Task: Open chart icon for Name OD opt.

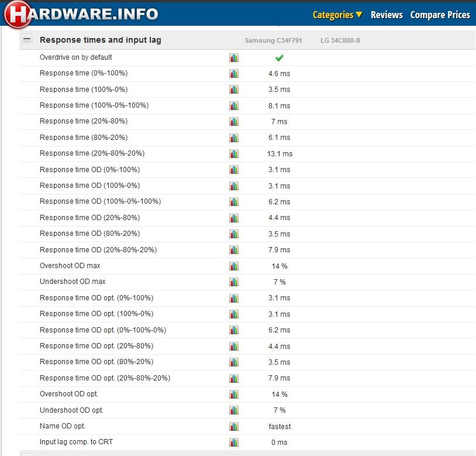Action: [x=234, y=427]
